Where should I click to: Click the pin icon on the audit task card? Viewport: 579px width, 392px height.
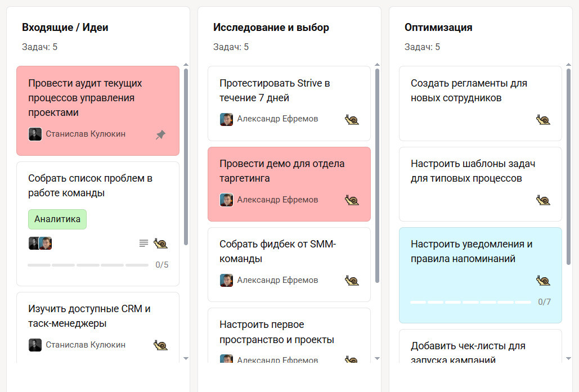tap(160, 135)
